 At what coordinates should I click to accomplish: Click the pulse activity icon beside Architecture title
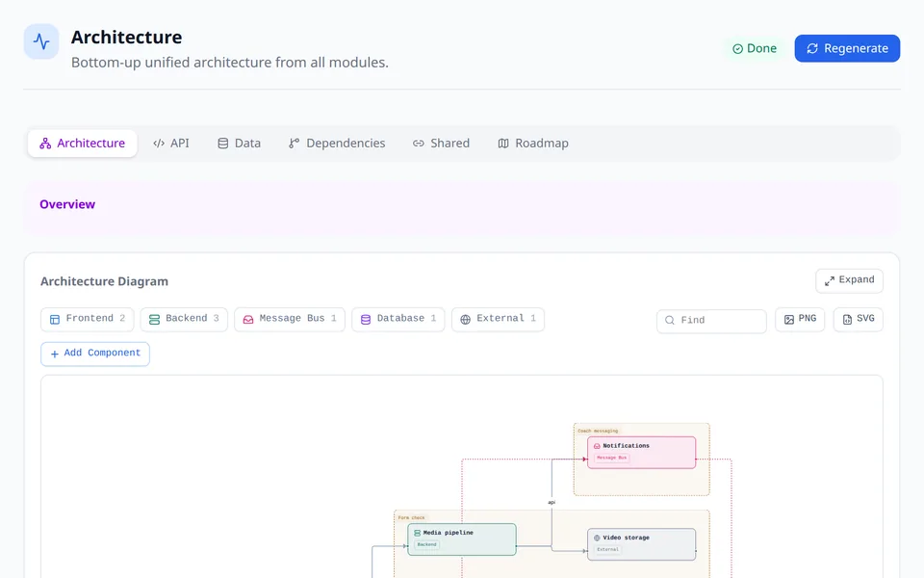pos(41,41)
